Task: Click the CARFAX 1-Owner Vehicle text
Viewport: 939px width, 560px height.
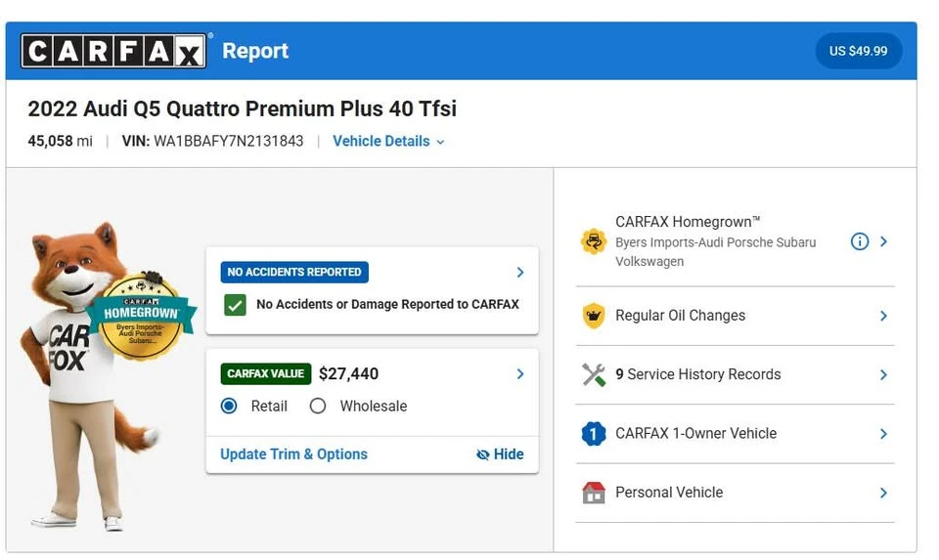Action: point(695,433)
